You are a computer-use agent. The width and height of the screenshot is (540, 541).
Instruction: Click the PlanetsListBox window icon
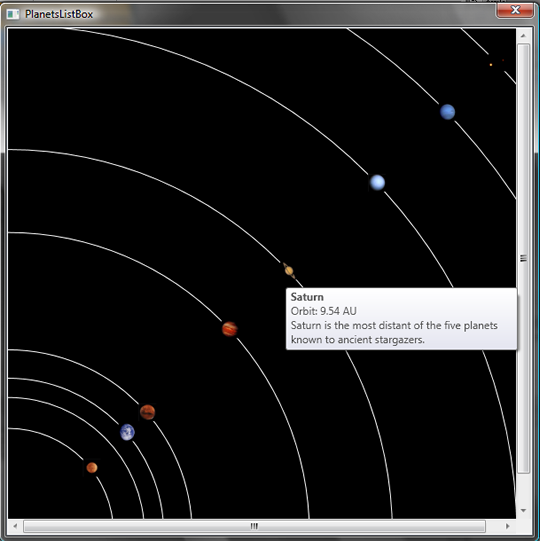click(13, 14)
